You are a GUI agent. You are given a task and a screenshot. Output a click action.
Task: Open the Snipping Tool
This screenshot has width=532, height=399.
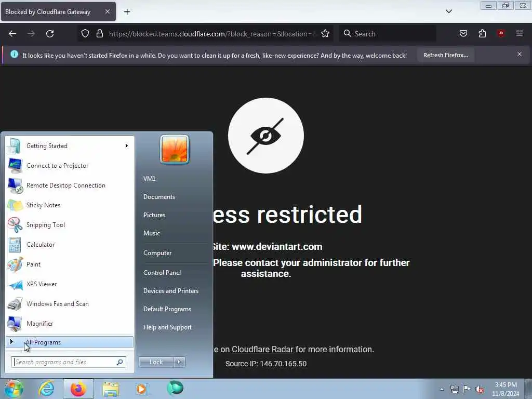click(x=70, y=224)
